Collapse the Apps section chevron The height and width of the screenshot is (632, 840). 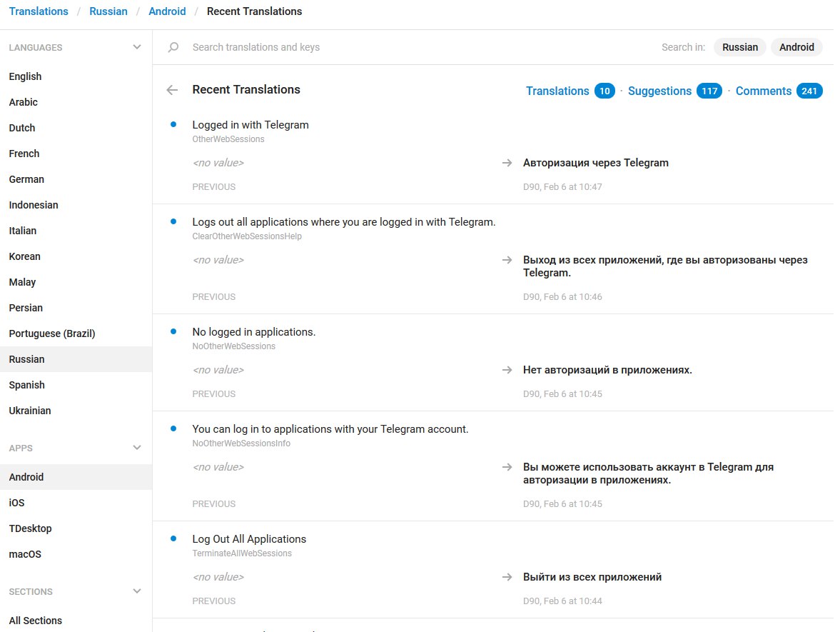137,448
